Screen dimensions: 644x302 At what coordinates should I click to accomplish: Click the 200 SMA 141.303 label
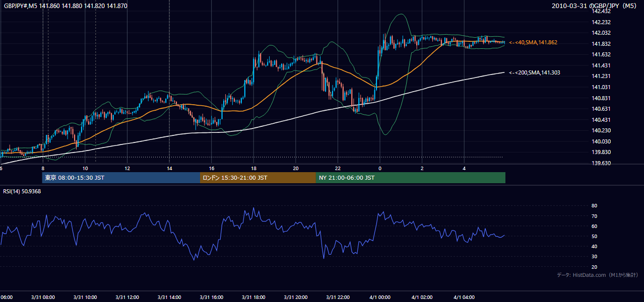(534, 73)
